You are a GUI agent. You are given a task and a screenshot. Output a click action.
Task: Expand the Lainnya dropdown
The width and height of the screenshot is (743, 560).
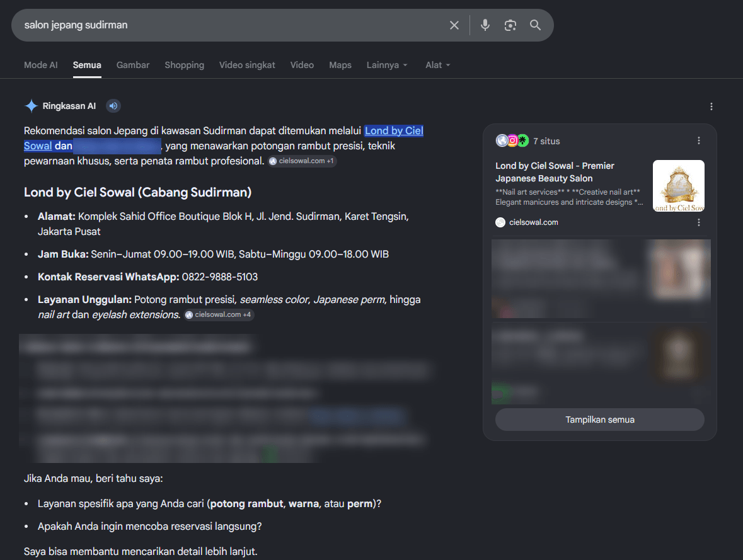[387, 65]
